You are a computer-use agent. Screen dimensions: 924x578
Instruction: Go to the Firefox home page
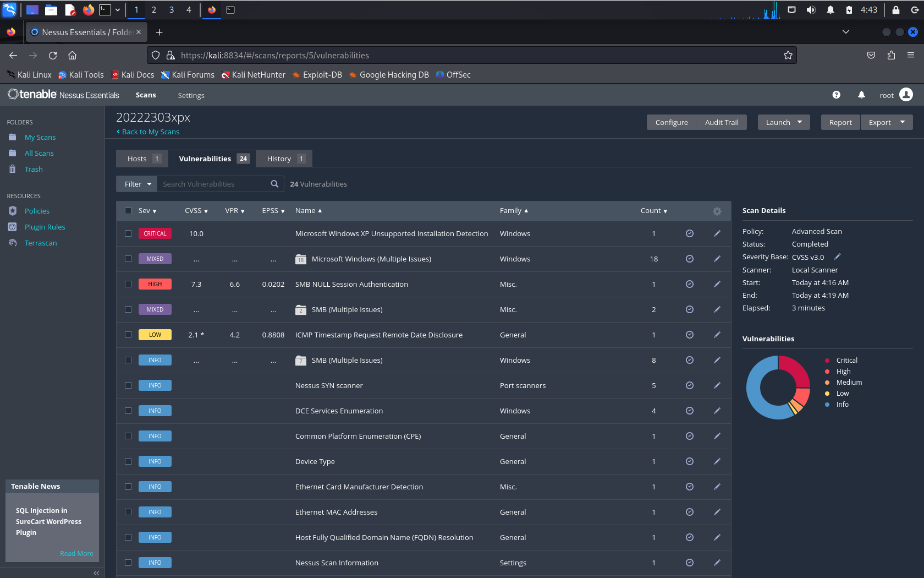[72, 55]
